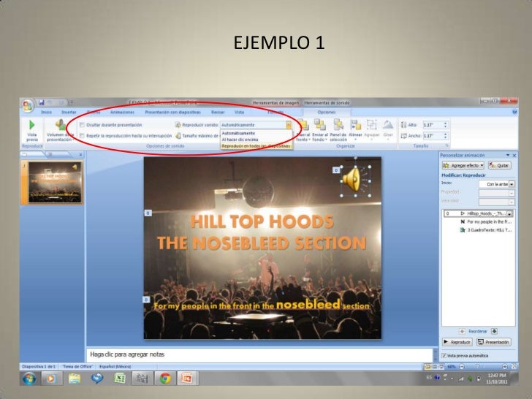Move effect up with Reordenar up arrow

click(462, 331)
